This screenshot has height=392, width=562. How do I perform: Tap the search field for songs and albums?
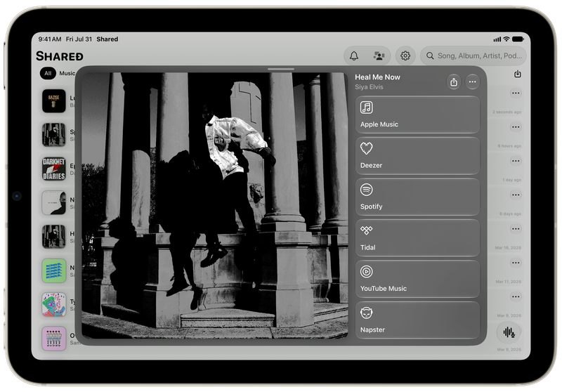pos(473,56)
